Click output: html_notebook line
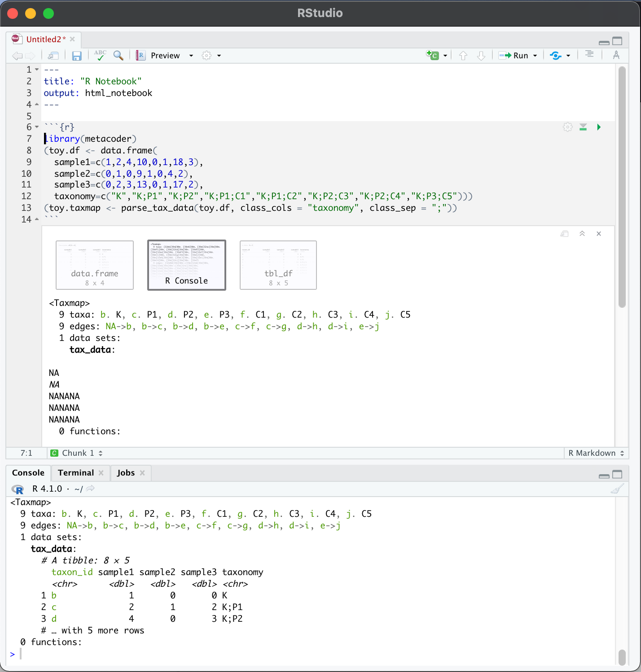The image size is (641, 672). coord(98,93)
